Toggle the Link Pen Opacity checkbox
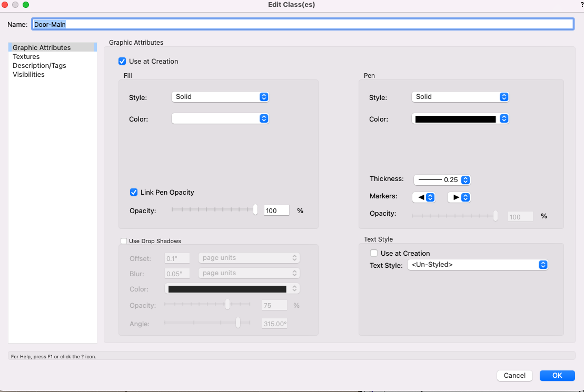The image size is (584, 392). 134,192
